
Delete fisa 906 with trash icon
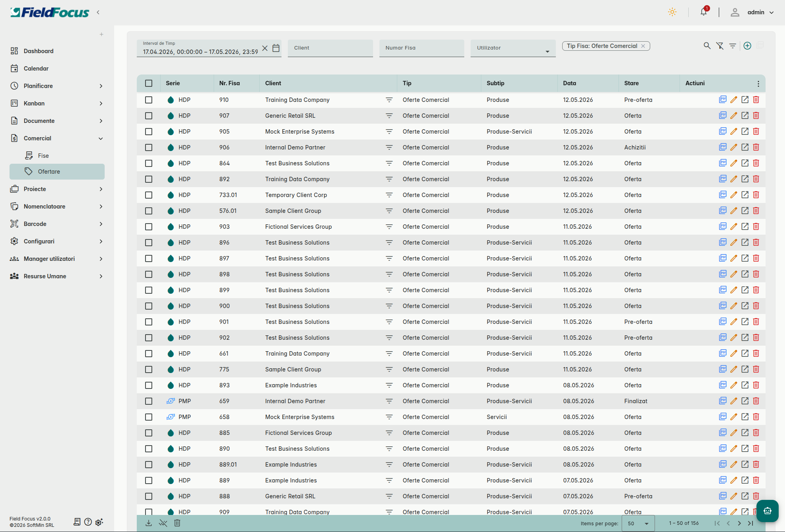point(756,147)
